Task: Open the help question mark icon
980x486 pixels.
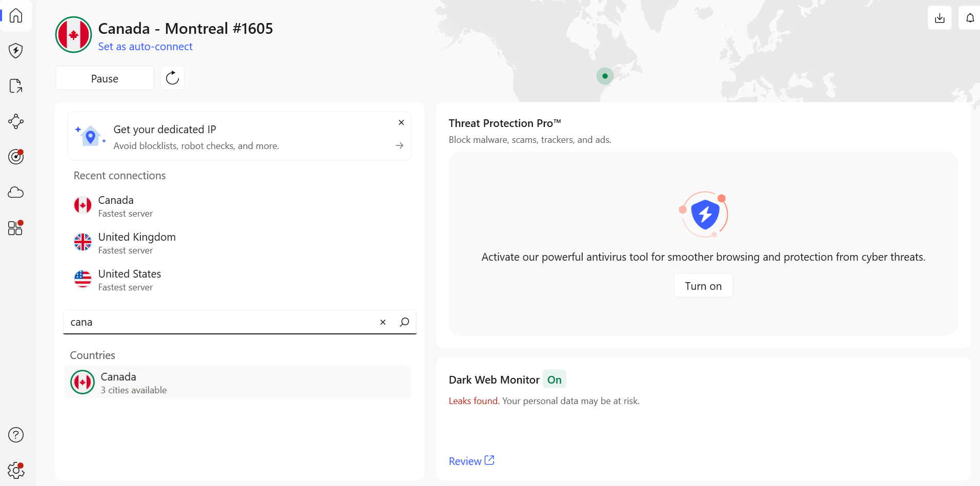Action: click(16, 435)
